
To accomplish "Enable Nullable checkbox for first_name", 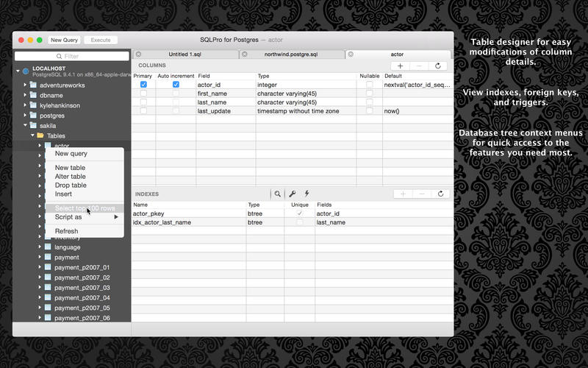I will pyautogui.click(x=370, y=93).
